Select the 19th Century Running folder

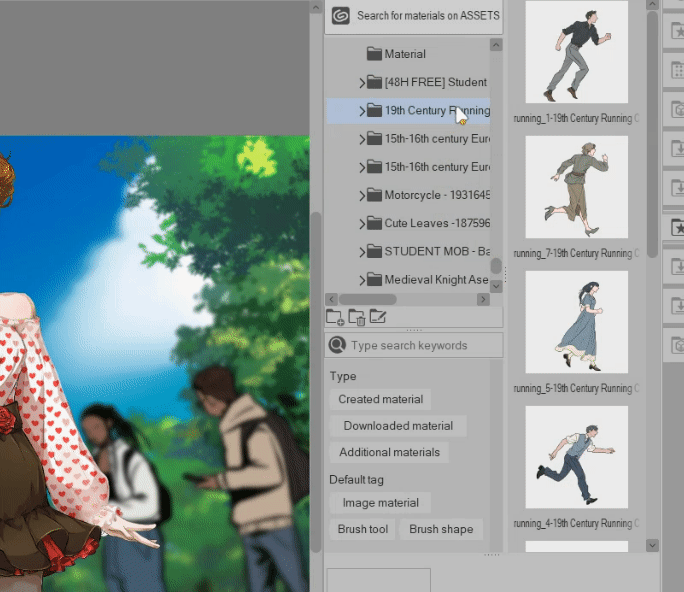click(408, 110)
